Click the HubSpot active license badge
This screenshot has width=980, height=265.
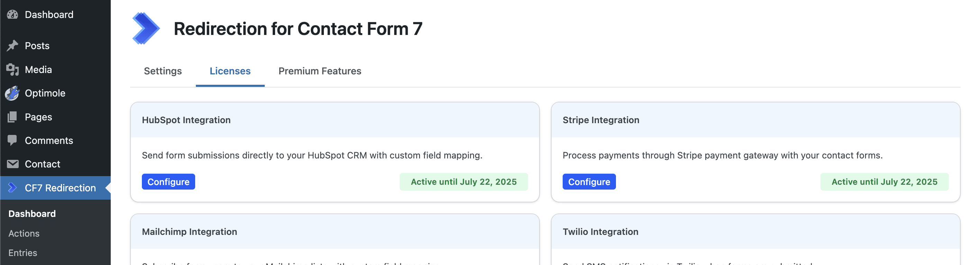(463, 182)
